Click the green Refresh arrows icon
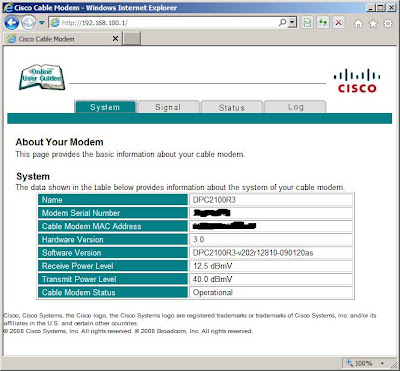Image resolution: width=400 pixels, height=371 pixels. click(x=323, y=23)
